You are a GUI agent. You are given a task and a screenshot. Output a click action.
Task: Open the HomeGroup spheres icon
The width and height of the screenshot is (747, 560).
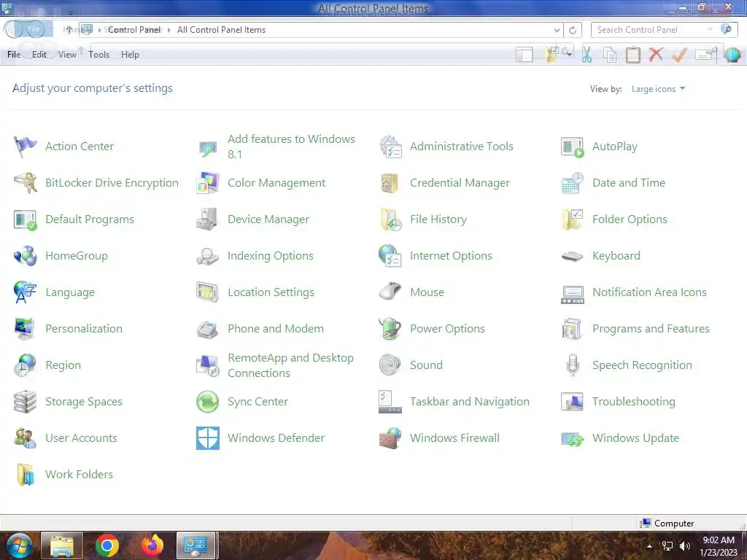pyautogui.click(x=26, y=256)
